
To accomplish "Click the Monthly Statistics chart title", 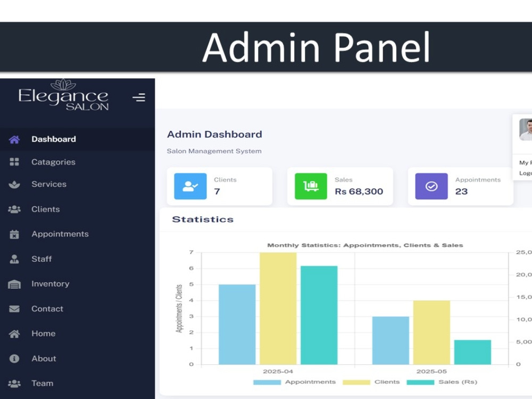I will pyautogui.click(x=365, y=245).
